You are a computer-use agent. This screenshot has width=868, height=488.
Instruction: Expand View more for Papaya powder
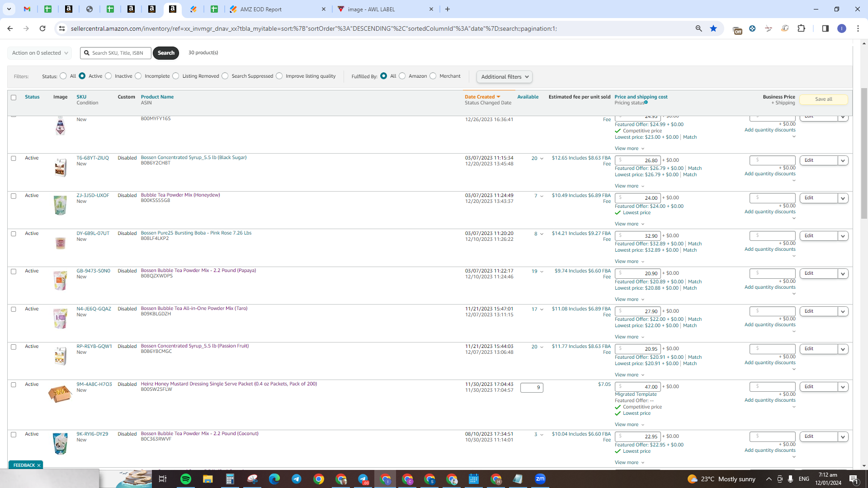tap(629, 300)
